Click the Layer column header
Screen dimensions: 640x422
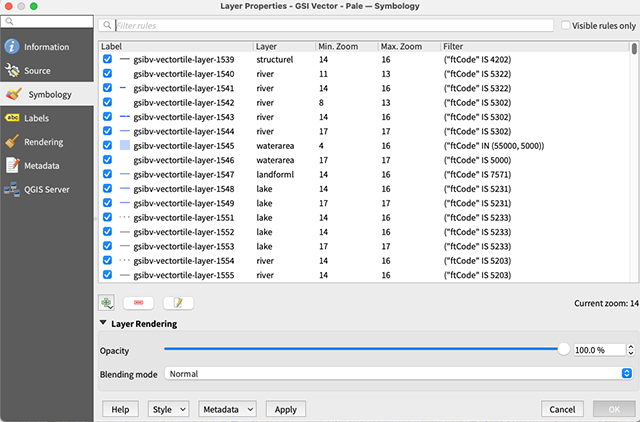(x=284, y=47)
